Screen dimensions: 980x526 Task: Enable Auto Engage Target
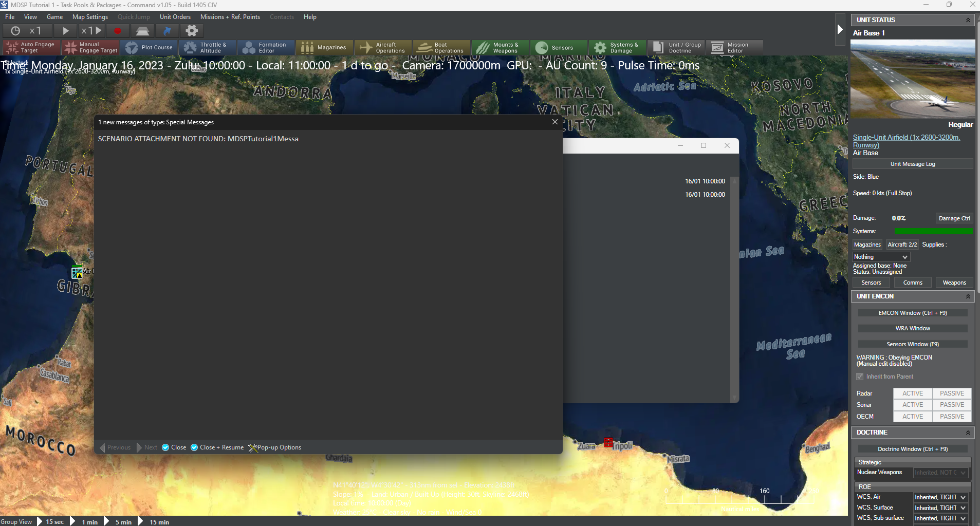coord(31,47)
